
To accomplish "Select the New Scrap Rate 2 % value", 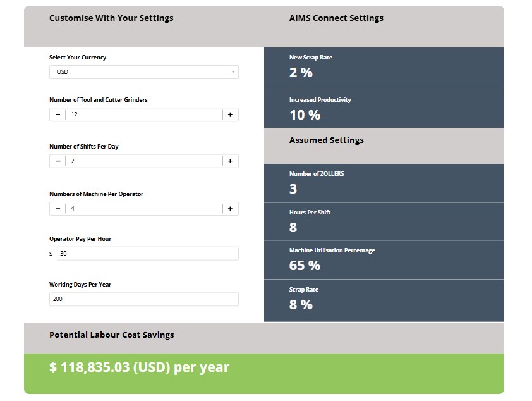I will tap(301, 73).
